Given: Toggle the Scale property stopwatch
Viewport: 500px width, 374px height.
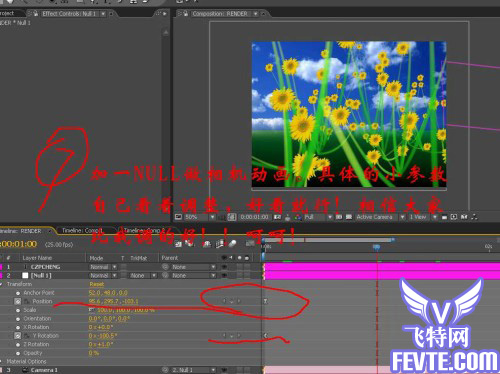Looking at the screenshot, I should 18,310.
